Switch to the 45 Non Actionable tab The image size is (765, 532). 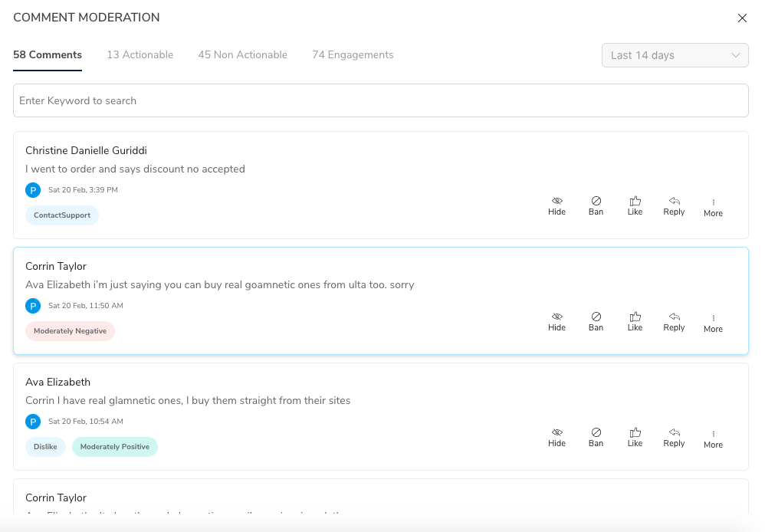(242, 54)
